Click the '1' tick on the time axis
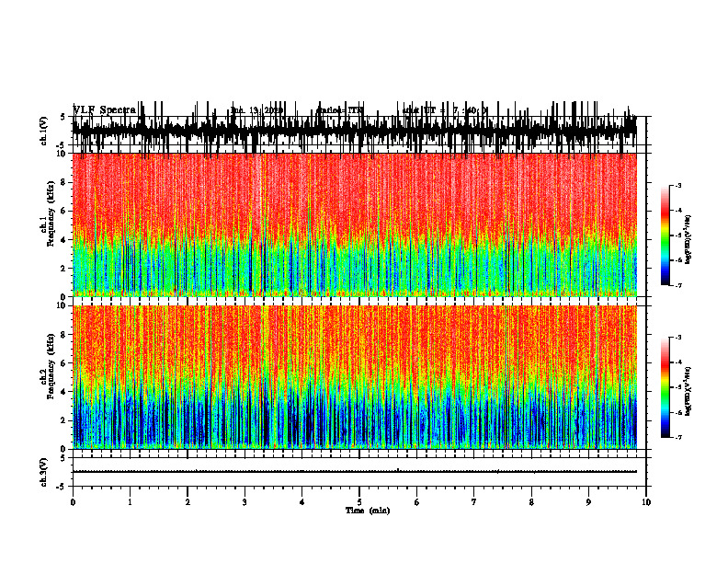Viewport: 728px width, 563px height. tap(130, 502)
